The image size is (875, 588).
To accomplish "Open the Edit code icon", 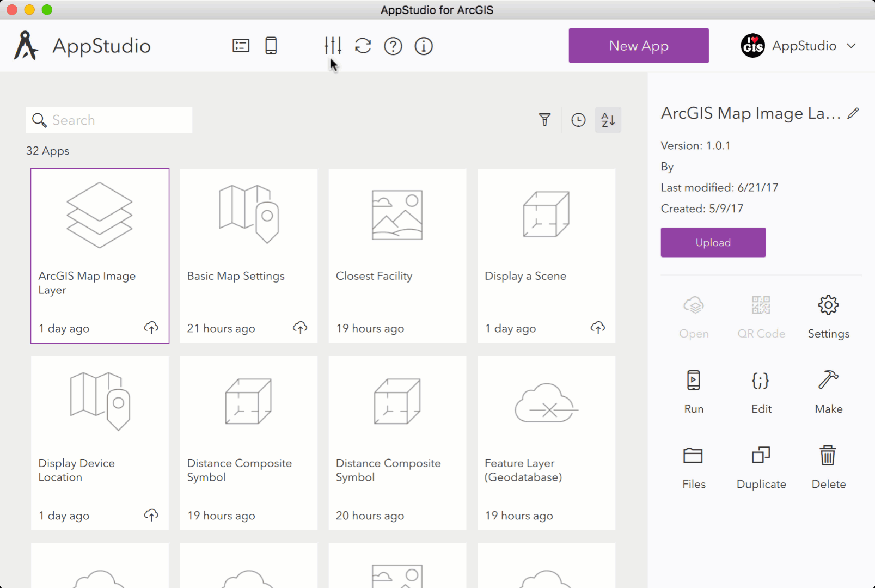I will [761, 381].
